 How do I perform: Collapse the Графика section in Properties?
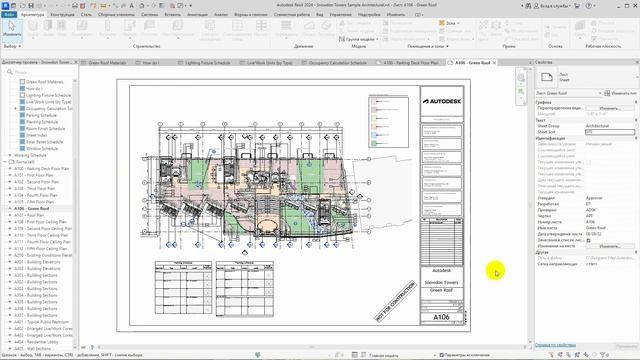636,102
